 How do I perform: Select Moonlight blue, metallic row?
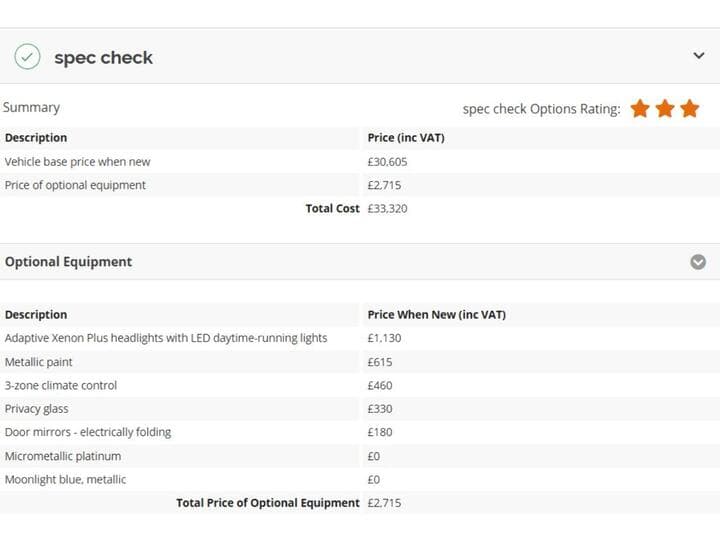360,479
